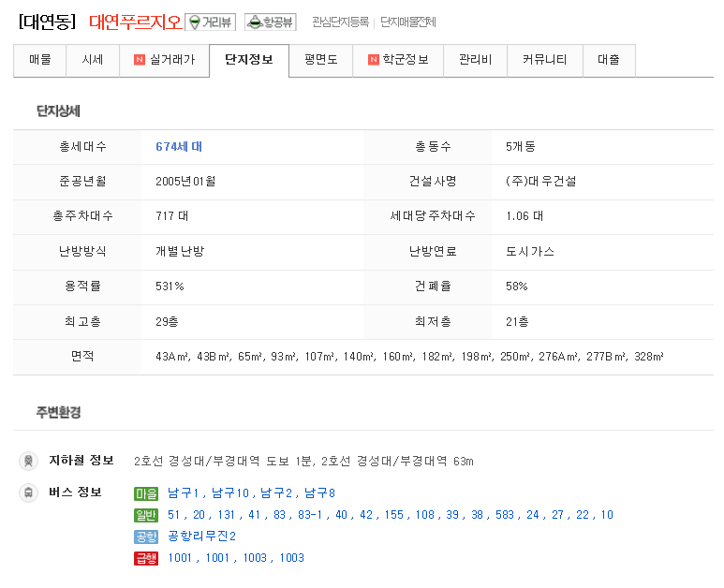Image resolution: width=724 pixels, height=588 pixels.
Task: Click the 대연푸르지오 complex title
Action: (x=135, y=22)
